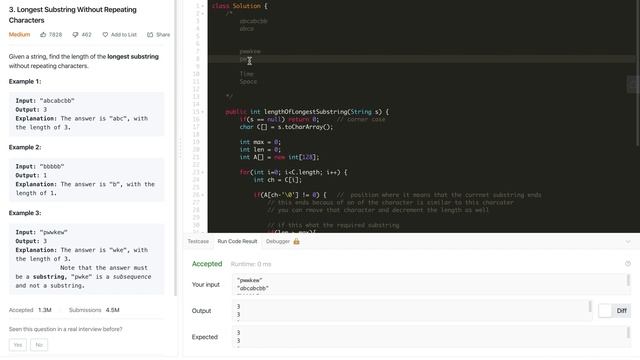Click the Add to List heart icon
This screenshot has height=360, width=640.
pyautogui.click(x=105, y=35)
